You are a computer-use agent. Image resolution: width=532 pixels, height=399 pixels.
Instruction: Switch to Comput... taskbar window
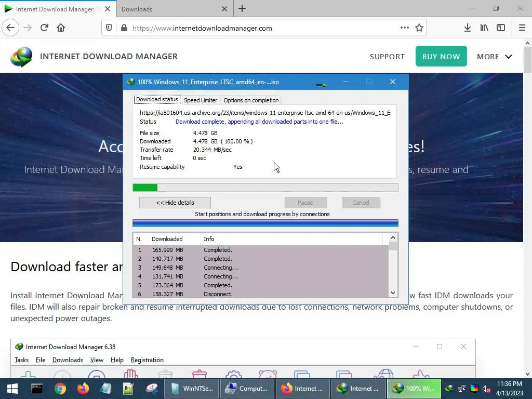tap(247, 389)
